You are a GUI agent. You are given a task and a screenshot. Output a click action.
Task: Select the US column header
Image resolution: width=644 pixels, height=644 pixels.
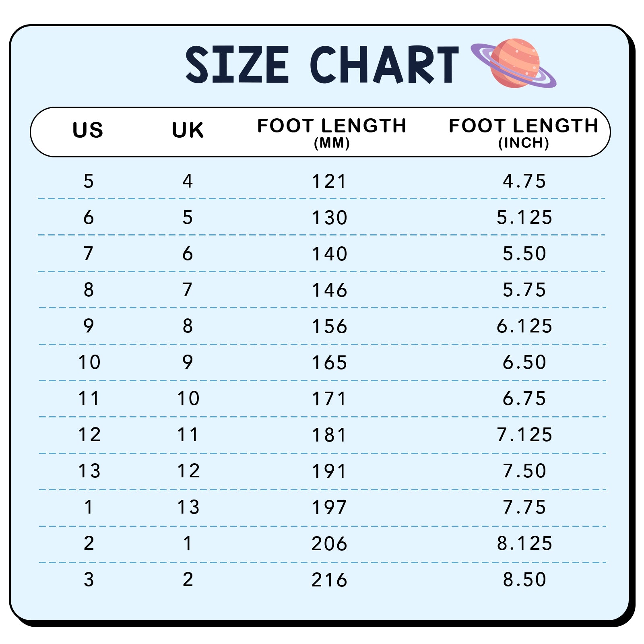point(88,130)
